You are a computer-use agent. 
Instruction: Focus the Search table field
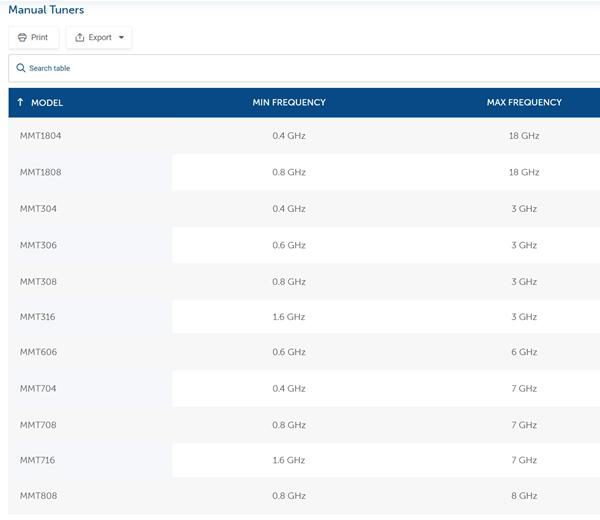pos(304,68)
